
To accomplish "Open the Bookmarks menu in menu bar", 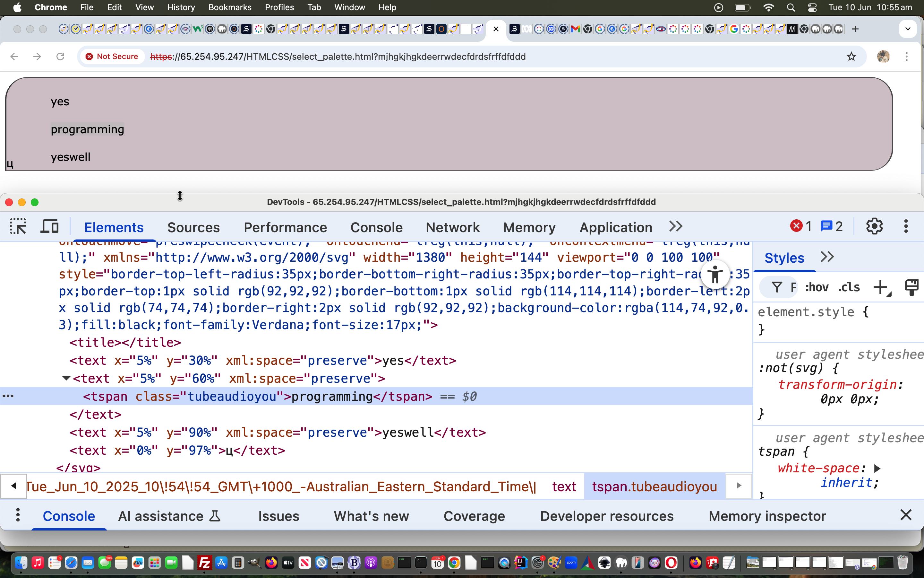I will pyautogui.click(x=230, y=7).
